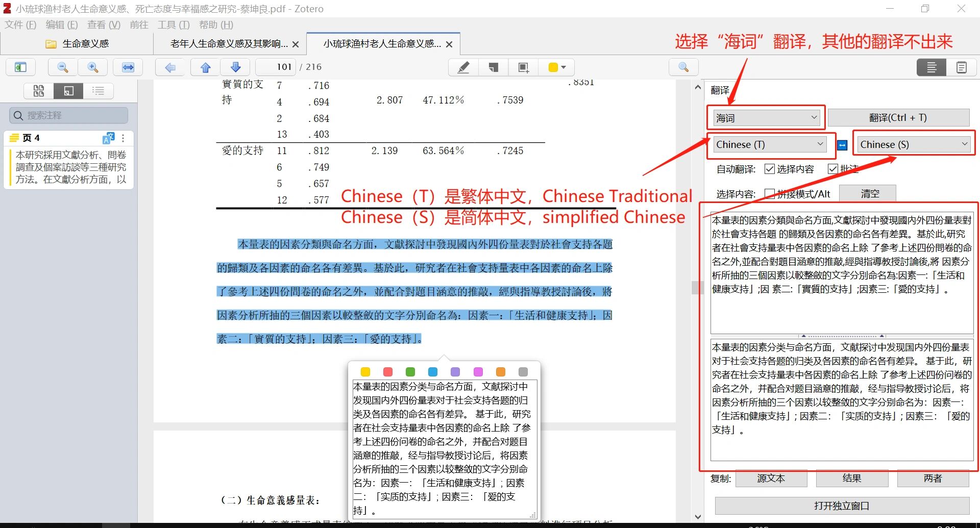Click the source text box in translation pane
This screenshot has height=528, width=980.
pyautogui.click(x=842, y=273)
